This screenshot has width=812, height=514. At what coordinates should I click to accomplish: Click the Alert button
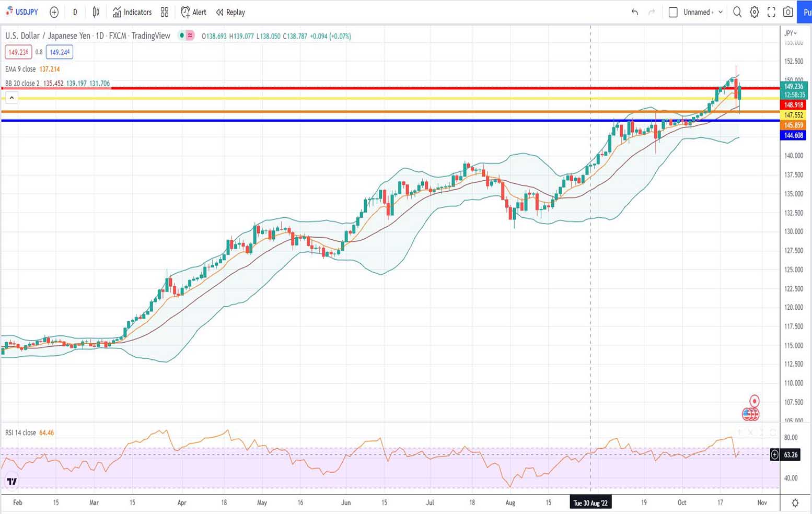pos(193,12)
